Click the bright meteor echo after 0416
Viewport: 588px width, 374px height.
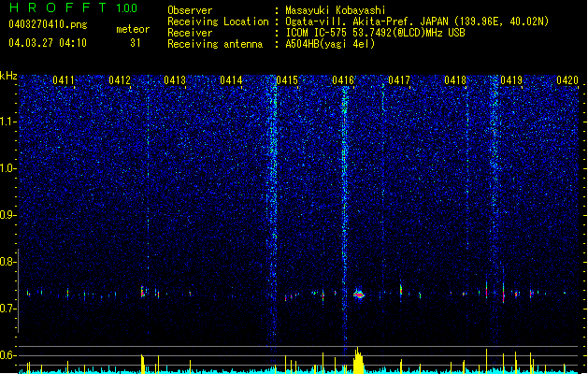coord(359,295)
